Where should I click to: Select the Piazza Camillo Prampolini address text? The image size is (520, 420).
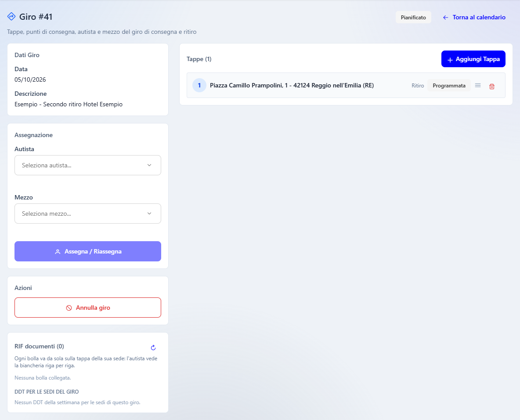click(x=292, y=85)
